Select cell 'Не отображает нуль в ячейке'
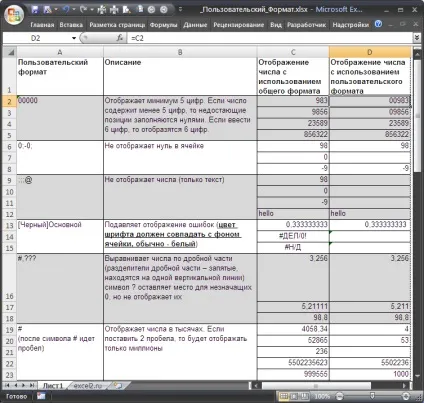 180,157
